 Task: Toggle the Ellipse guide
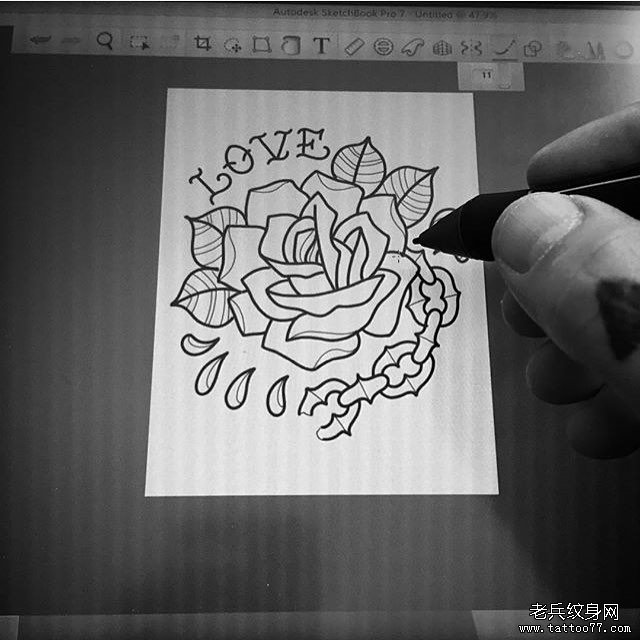(382, 46)
